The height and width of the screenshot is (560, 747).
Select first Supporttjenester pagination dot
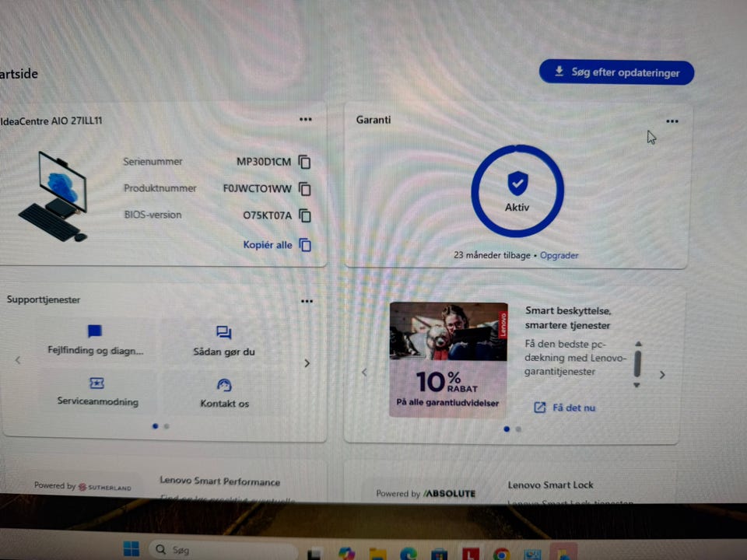(156, 426)
